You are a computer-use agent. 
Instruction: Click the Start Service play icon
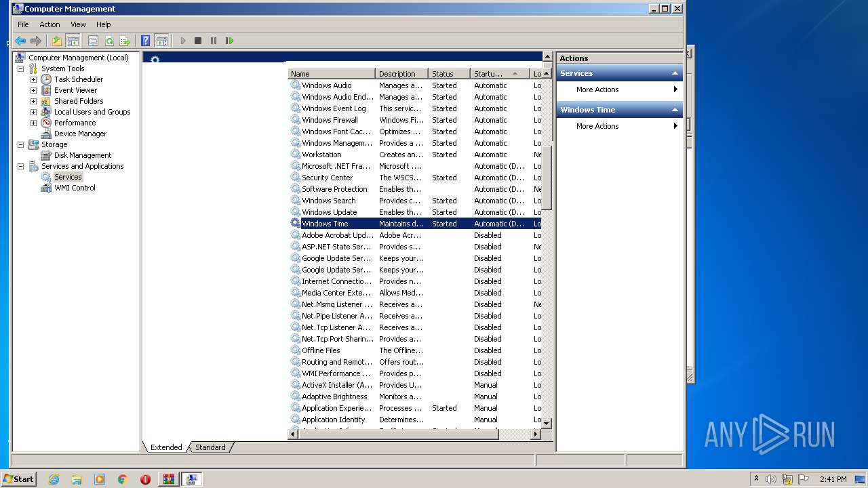[182, 41]
